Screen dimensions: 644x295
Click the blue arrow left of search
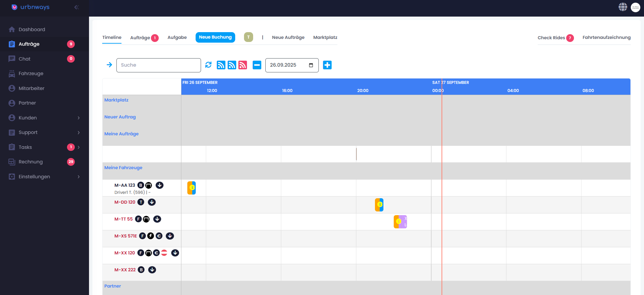pos(109,65)
